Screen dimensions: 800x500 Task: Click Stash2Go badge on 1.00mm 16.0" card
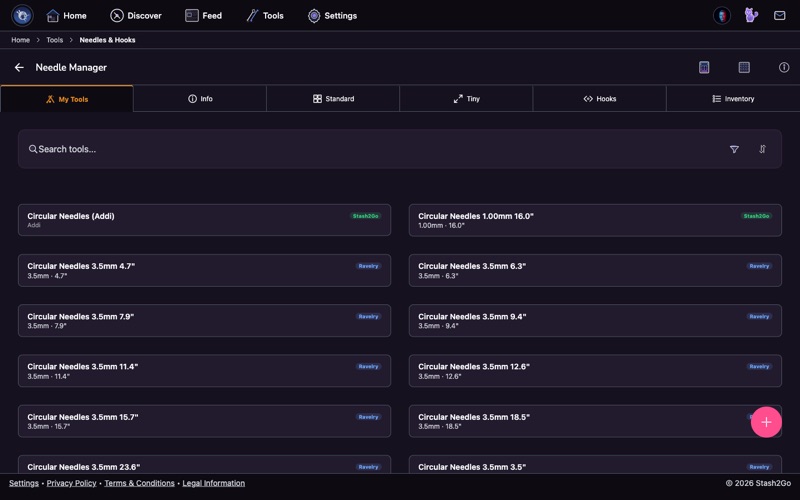pyautogui.click(x=756, y=216)
